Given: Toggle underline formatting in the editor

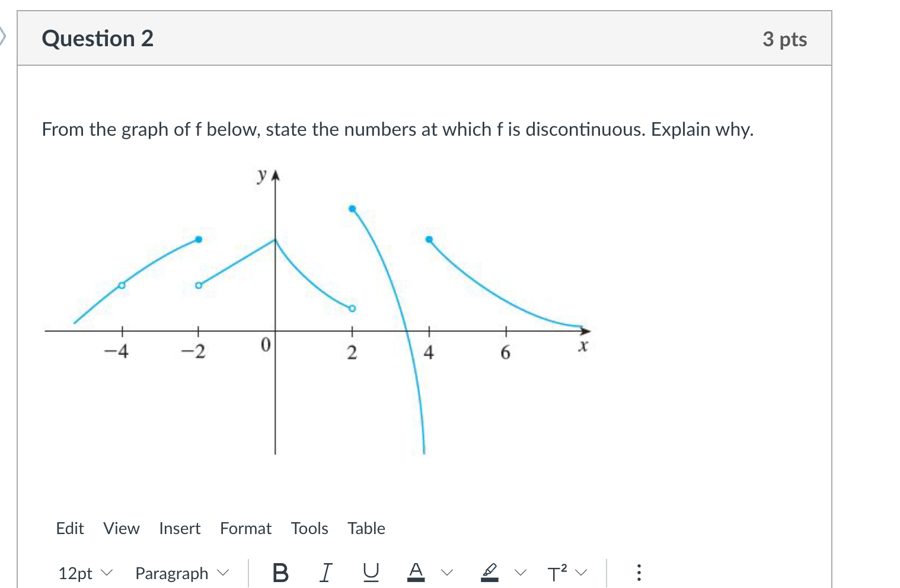Looking at the screenshot, I should coord(370,572).
